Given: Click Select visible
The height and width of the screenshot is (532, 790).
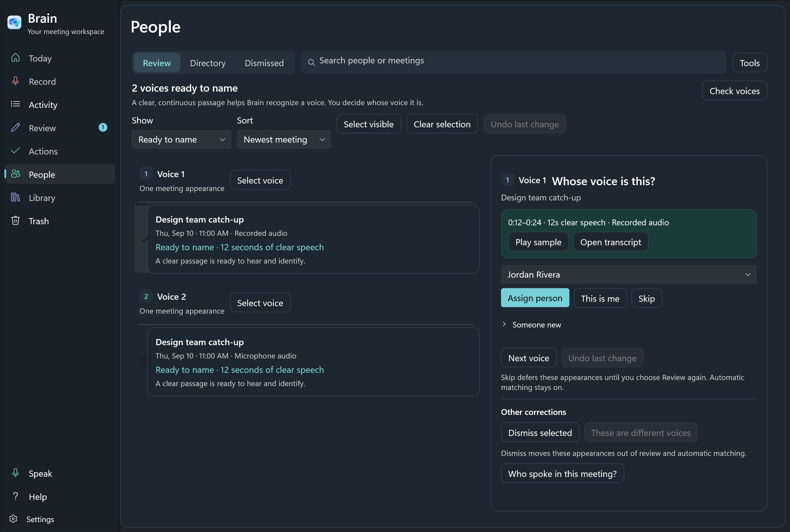Looking at the screenshot, I should click(x=369, y=124).
